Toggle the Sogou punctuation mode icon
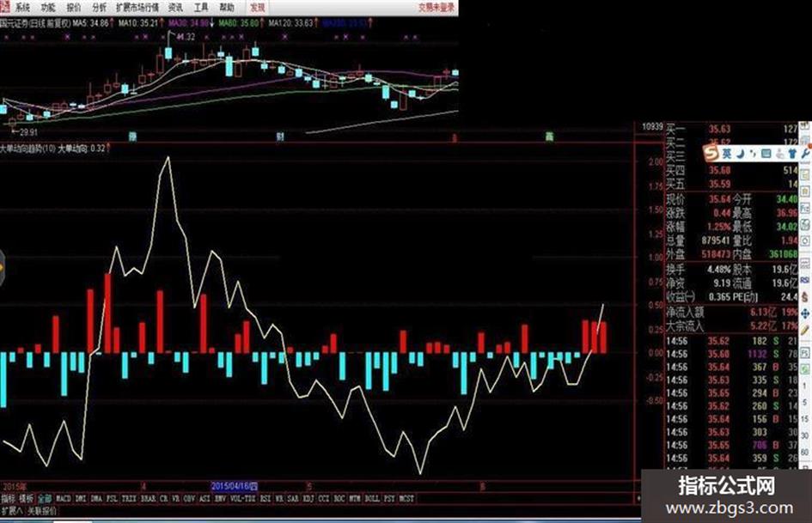 753,153
